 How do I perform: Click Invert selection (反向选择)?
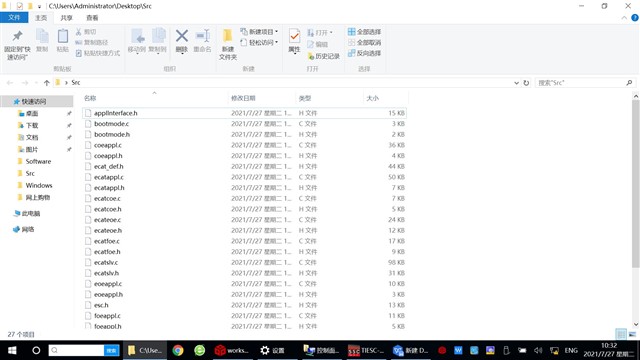click(x=364, y=53)
